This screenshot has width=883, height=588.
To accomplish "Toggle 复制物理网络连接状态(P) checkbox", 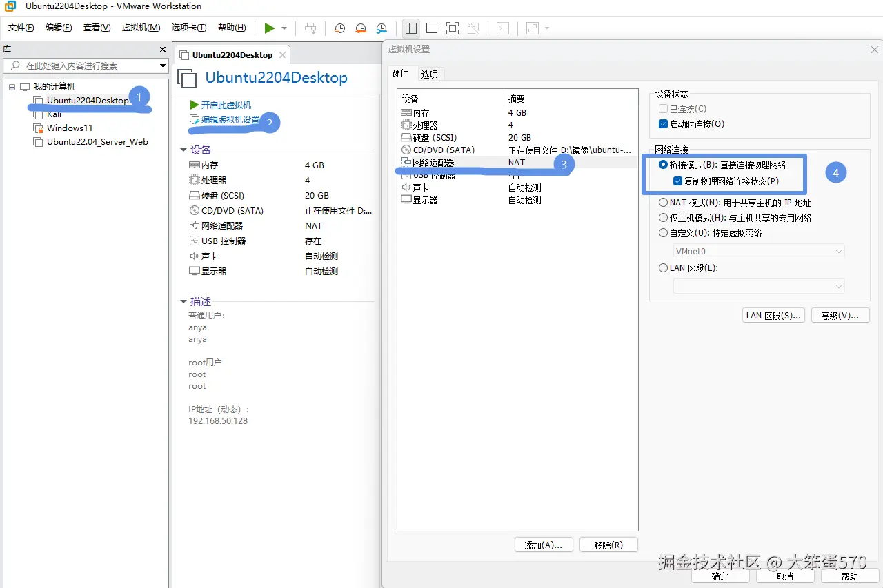I will click(677, 181).
